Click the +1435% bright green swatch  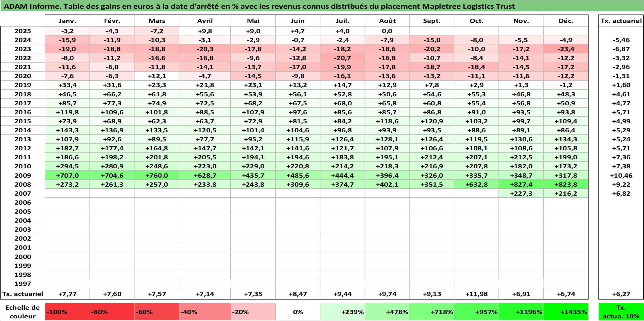pos(566,312)
